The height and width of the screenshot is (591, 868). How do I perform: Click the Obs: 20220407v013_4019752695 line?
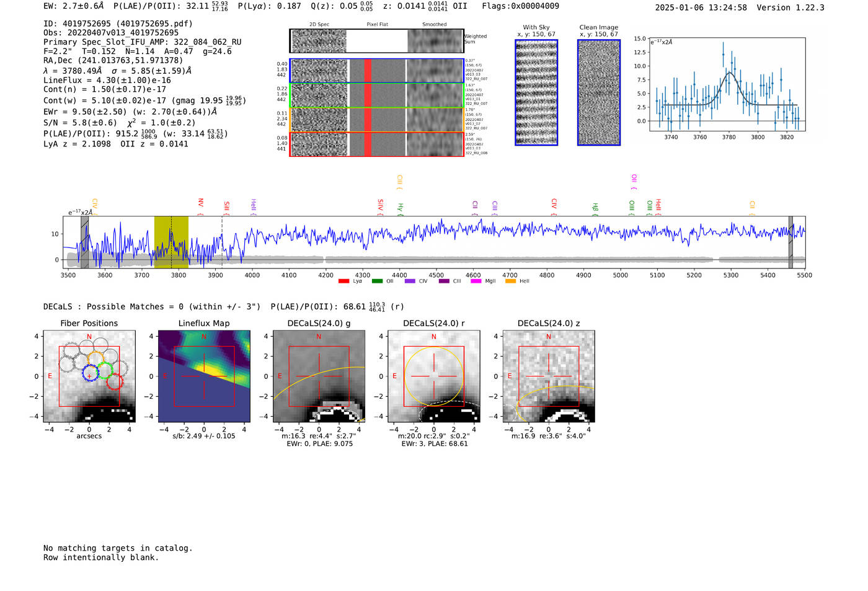coord(111,33)
